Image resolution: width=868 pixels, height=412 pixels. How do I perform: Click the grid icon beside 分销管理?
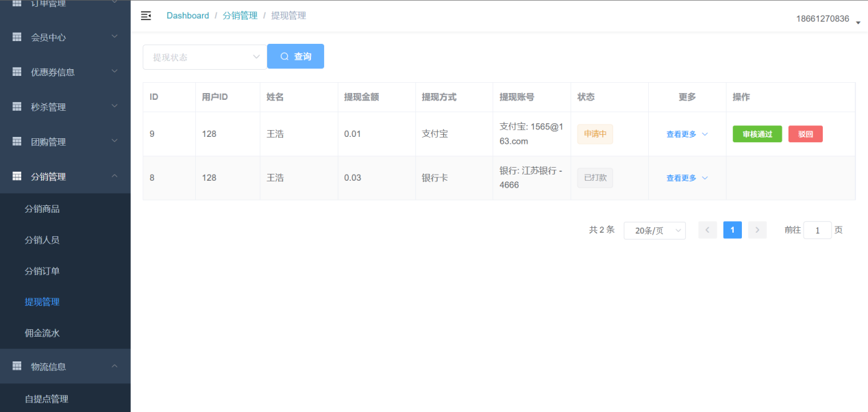(17, 177)
